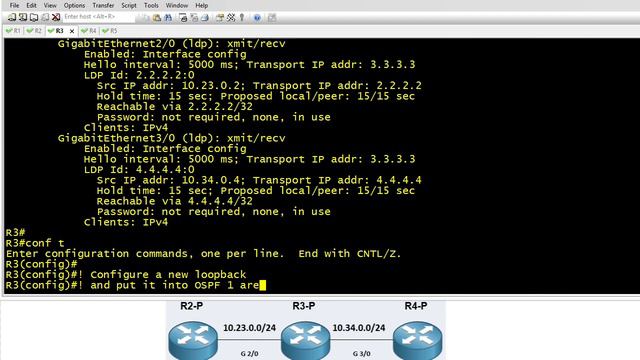This screenshot has height=360, width=640.
Task: Switch to the R5 session tab
Action: pyautogui.click(x=110, y=31)
